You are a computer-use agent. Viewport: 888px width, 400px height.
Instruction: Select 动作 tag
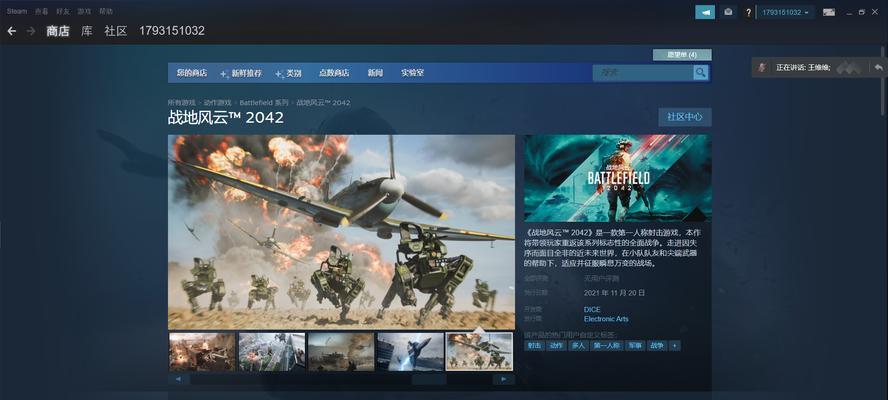pos(556,346)
